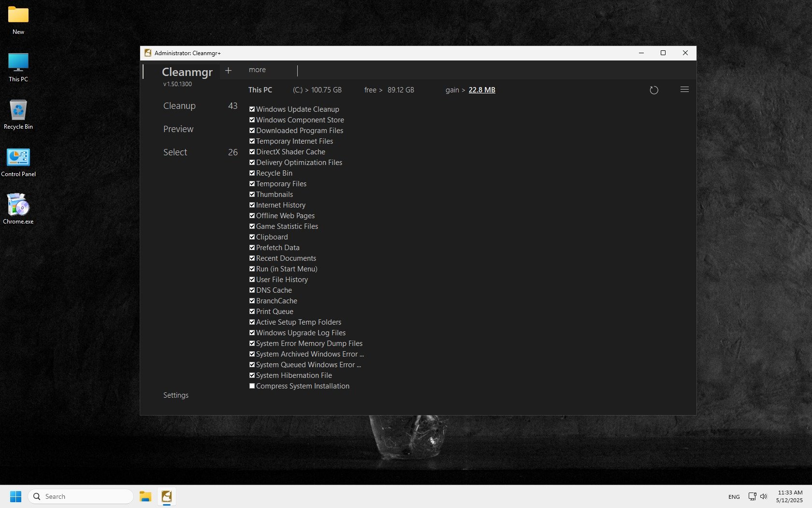Click the plus icon beside Cleanmgr
812x508 pixels.
click(228, 71)
